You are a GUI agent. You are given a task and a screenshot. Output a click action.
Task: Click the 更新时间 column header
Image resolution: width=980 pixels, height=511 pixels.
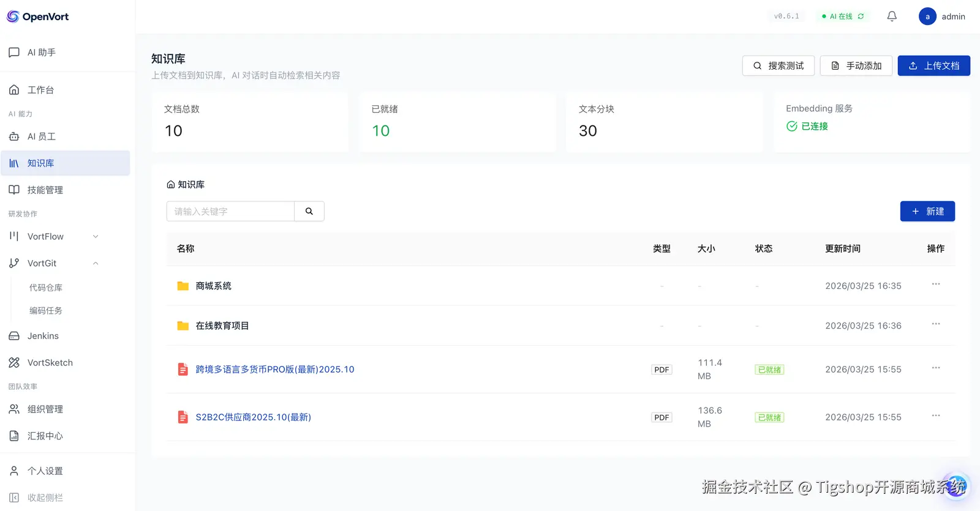click(x=843, y=248)
